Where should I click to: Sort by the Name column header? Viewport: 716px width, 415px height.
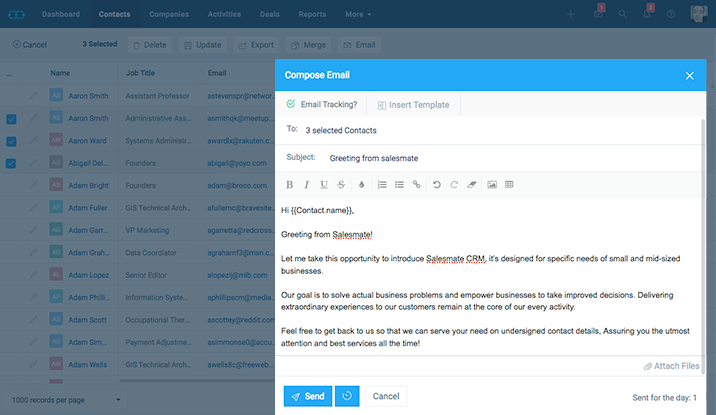pos(60,73)
